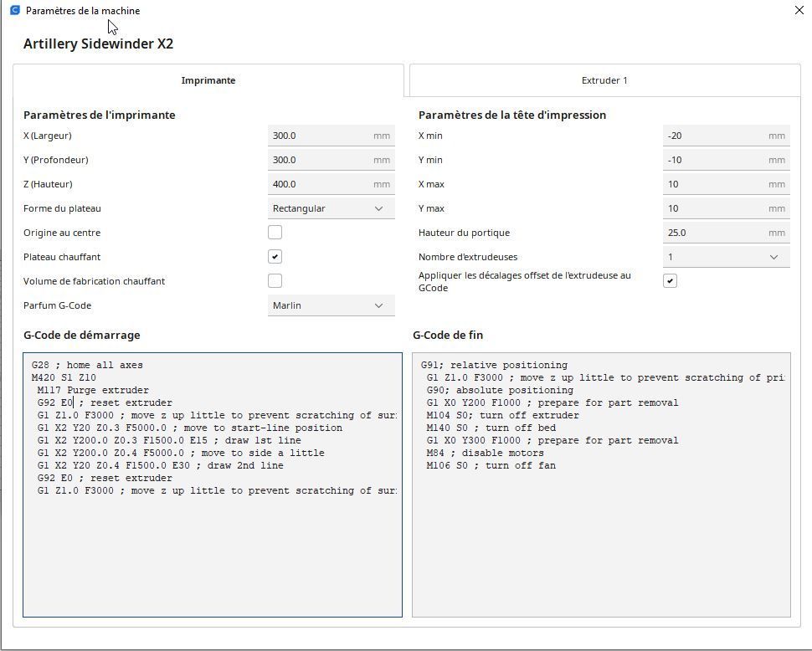Click the Y max input field

pos(727,208)
